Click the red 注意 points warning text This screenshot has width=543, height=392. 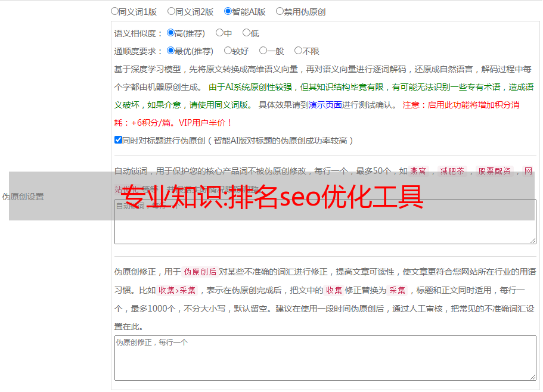tap(317, 114)
